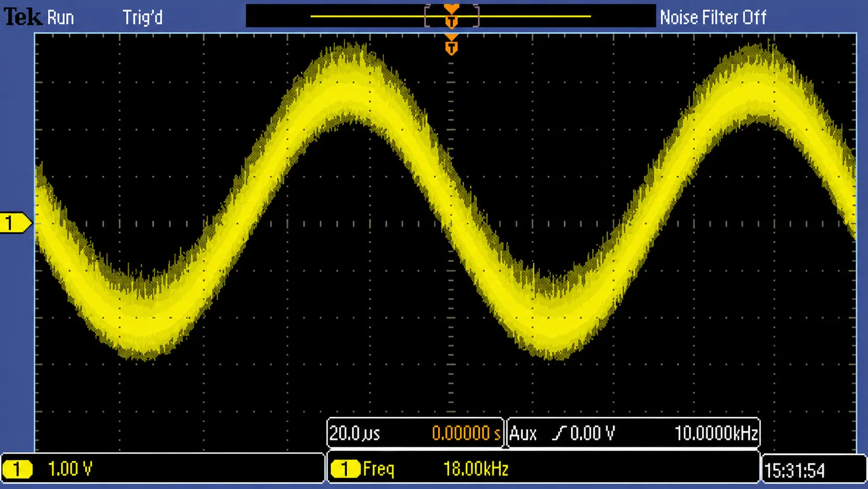The width and height of the screenshot is (868, 489).
Task: Click the bracketed window in record overview bar
Action: point(452,16)
